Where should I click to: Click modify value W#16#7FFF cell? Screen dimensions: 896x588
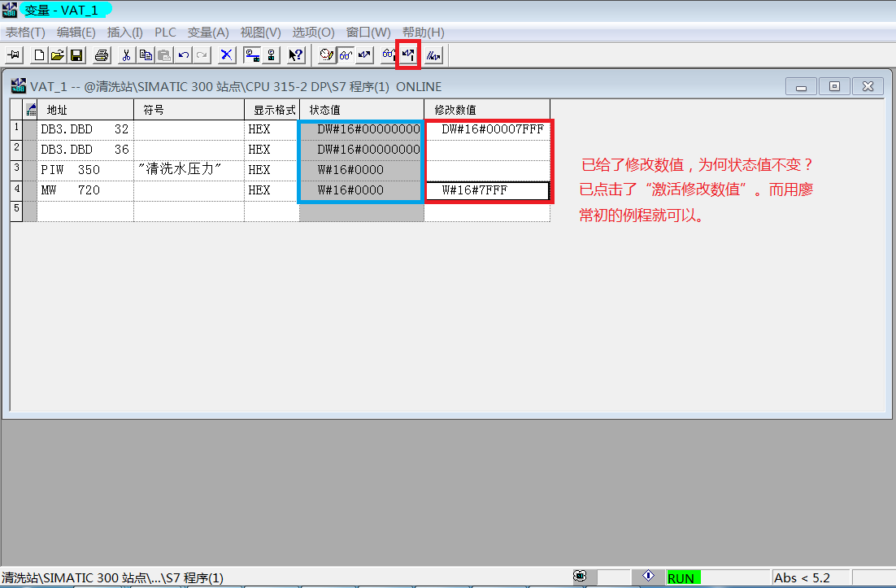[x=489, y=190]
